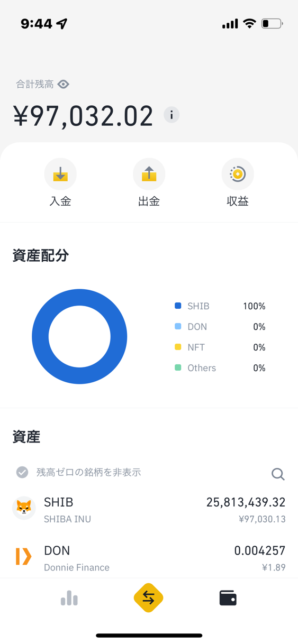Select the light blue DON legend swatch

tap(178, 326)
